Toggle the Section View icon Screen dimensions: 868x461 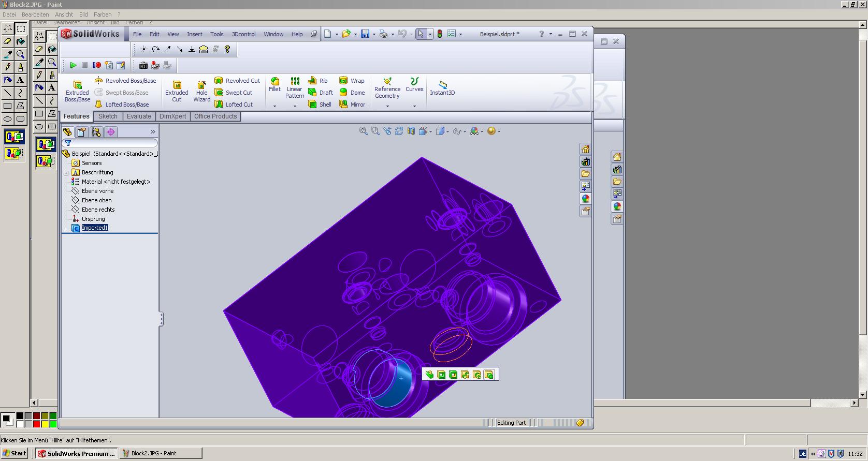coord(411,131)
